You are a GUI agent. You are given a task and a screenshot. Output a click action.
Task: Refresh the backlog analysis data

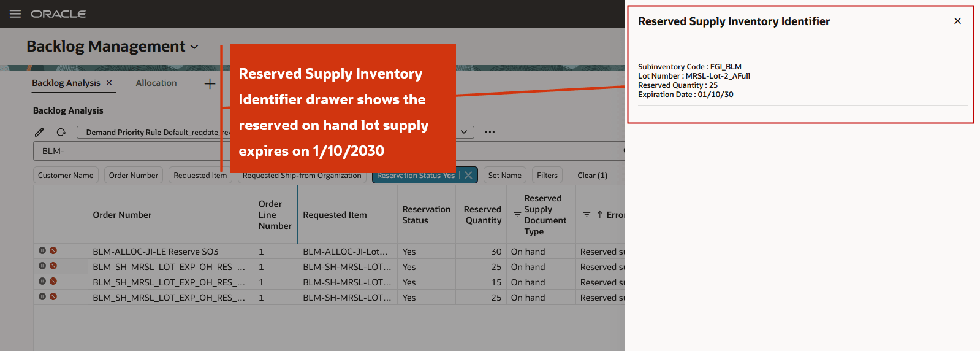click(61, 132)
